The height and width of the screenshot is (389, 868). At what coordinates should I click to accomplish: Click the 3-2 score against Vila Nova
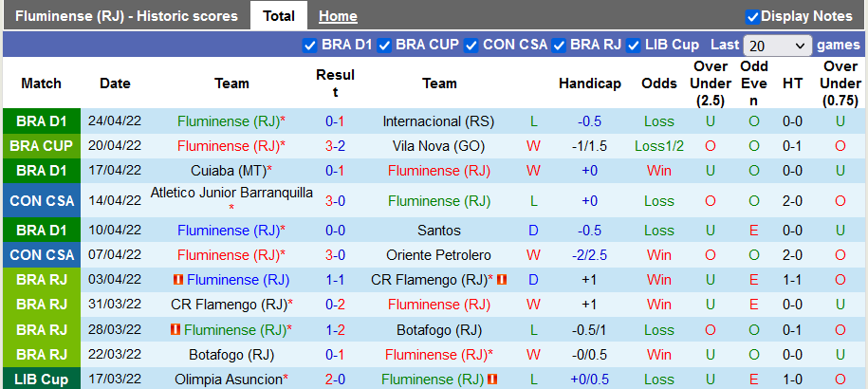click(x=334, y=146)
